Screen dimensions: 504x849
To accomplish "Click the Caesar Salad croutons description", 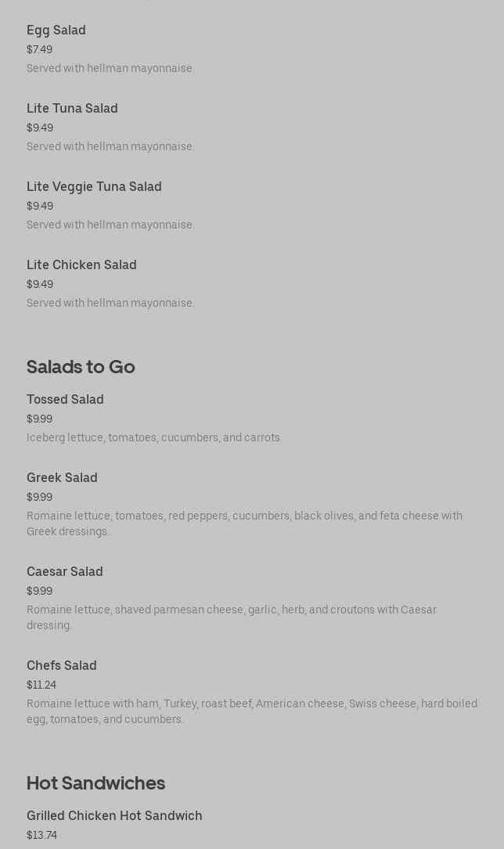I will (232, 617).
